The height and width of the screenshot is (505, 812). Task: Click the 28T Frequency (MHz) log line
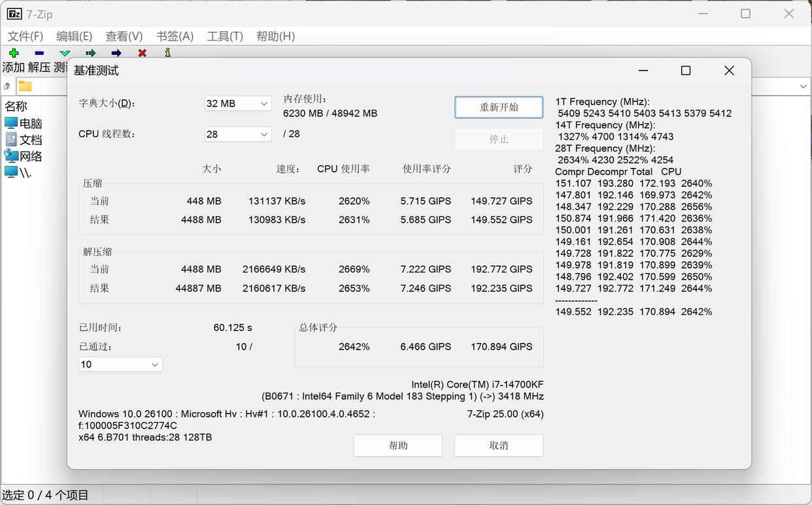click(x=605, y=148)
